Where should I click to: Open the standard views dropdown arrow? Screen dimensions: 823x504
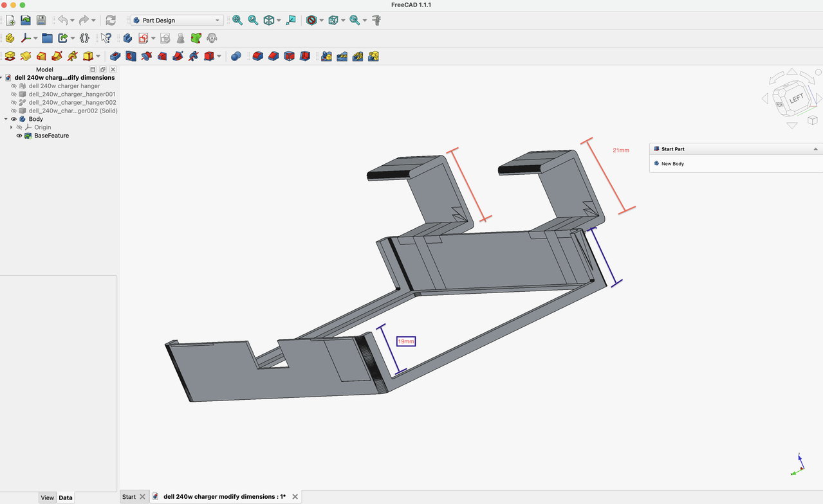(279, 21)
